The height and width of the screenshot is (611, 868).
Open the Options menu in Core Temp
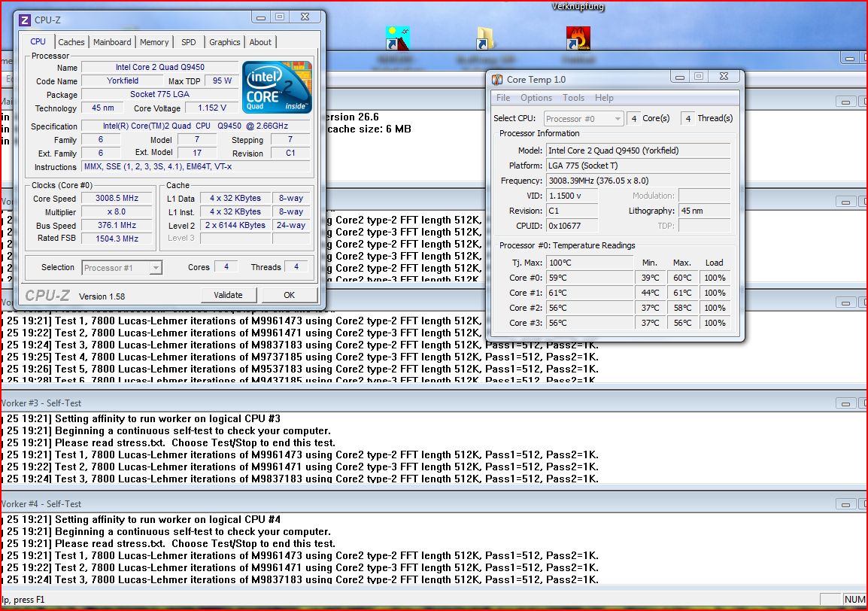coord(536,98)
